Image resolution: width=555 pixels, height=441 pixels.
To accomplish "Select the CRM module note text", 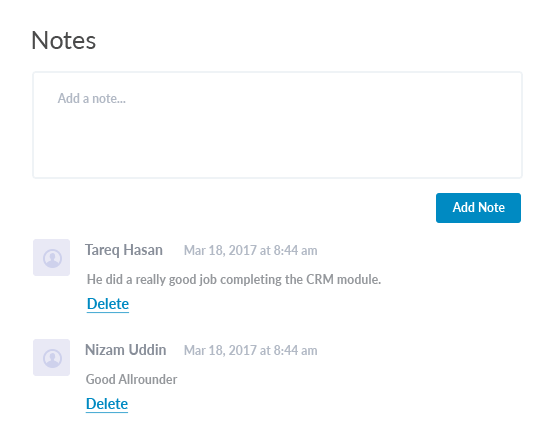I will point(234,280).
